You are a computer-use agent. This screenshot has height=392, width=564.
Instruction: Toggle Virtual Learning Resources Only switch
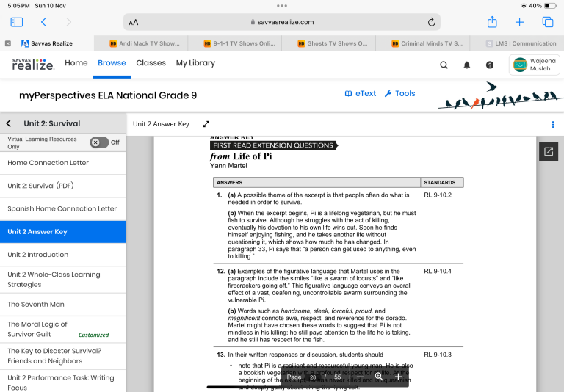coord(98,142)
